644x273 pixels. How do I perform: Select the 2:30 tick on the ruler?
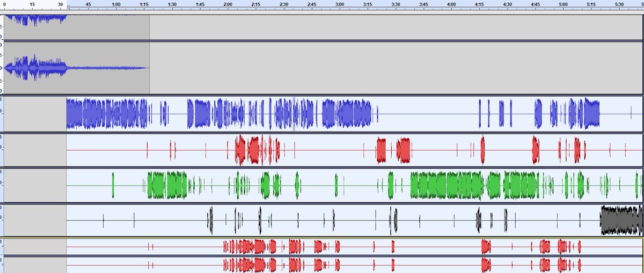pyautogui.click(x=283, y=4)
